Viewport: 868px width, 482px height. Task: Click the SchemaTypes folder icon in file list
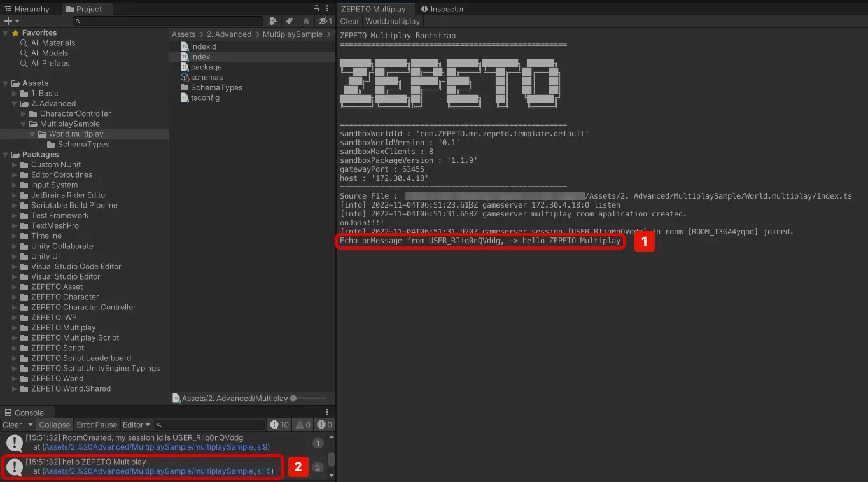coord(185,87)
